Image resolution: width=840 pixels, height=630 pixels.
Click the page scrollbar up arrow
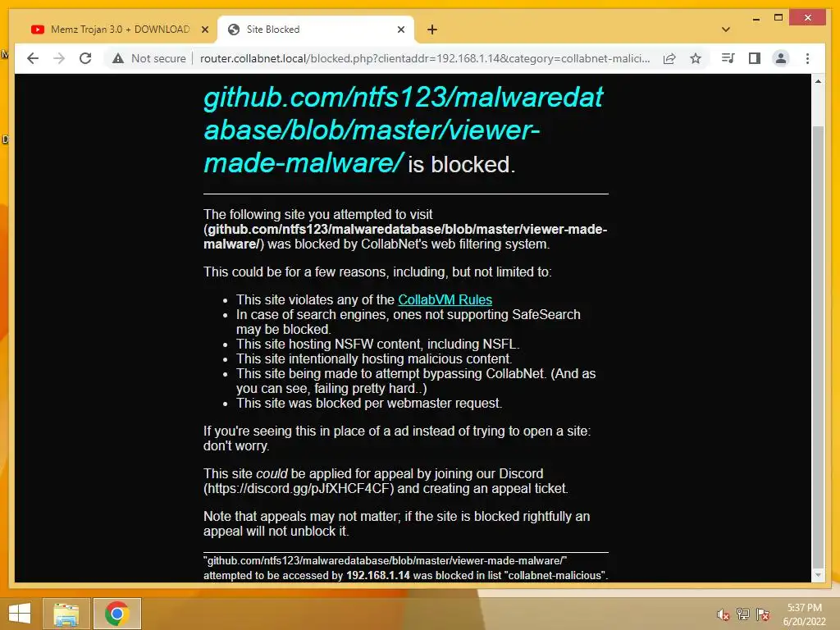click(x=818, y=81)
